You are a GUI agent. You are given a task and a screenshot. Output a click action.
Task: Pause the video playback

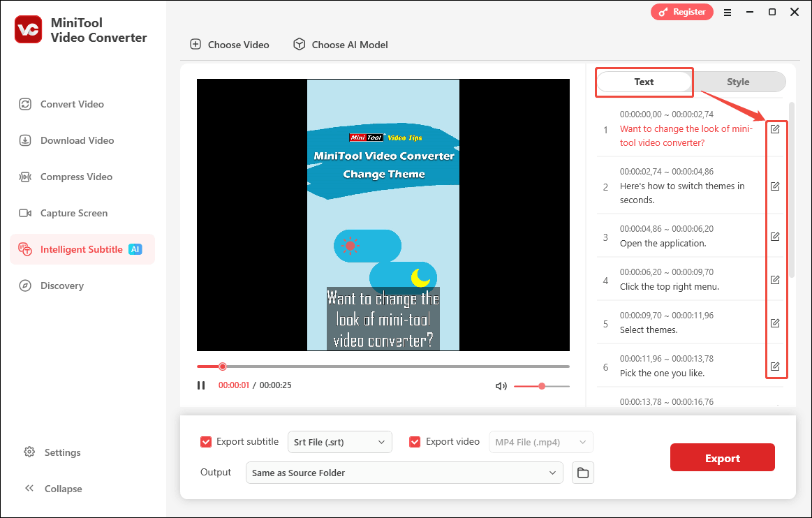[x=201, y=385]
